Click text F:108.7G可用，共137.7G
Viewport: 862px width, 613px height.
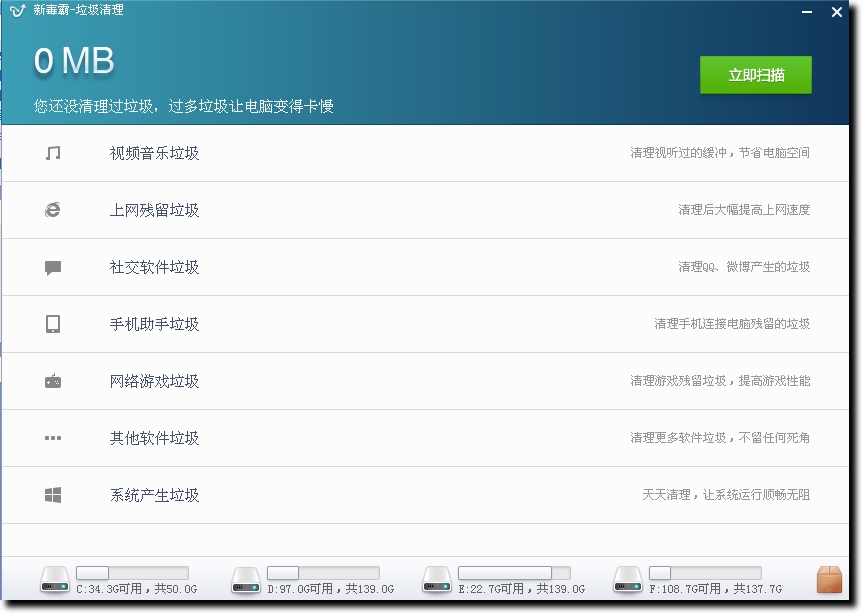[x=715, y=589]
